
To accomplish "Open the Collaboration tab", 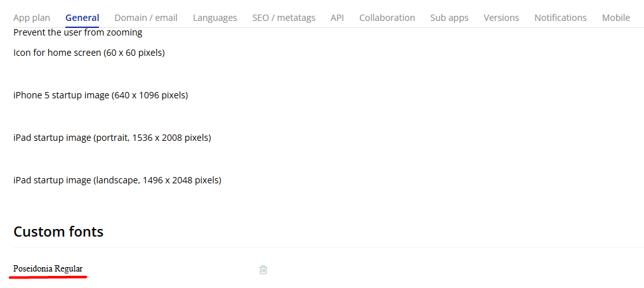I will coord(387,18).
